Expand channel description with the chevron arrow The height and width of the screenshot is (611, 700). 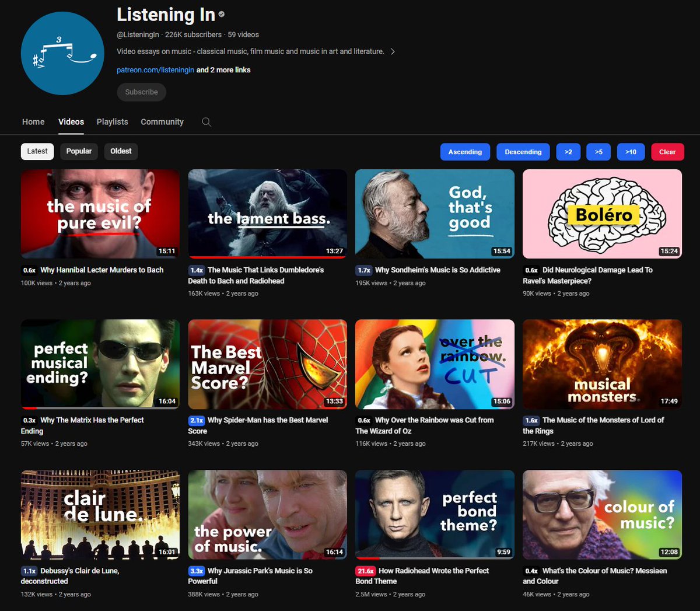coord(393,51)
